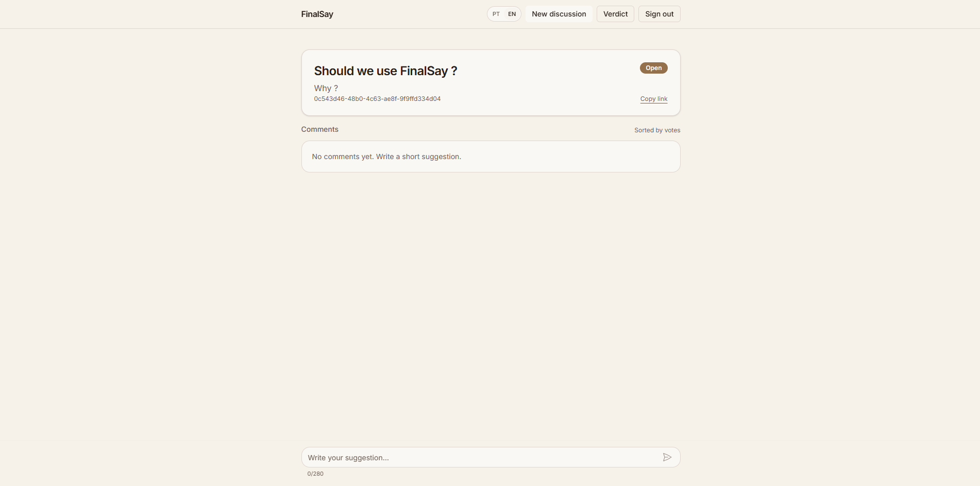The height and width of the screenshot is (486, 980).
Task: Sign out of FinalSay
Action: click(x=659, y=14)
